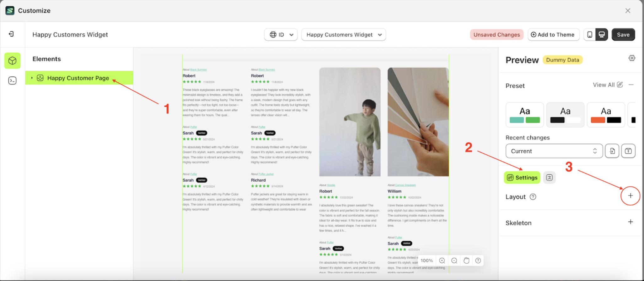Open canvas help icon
The width and height of the screenshot is (644, 281).
(x=478, y=261)
